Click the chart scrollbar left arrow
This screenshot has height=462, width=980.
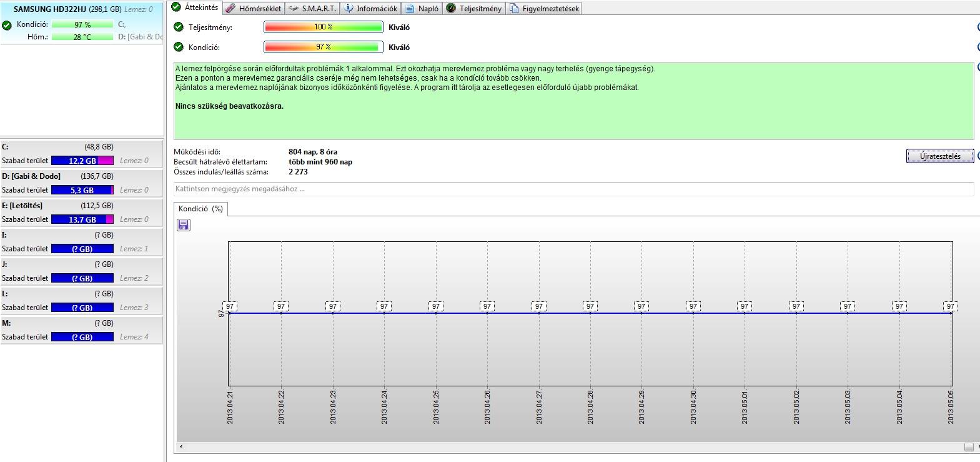point(182,446)
